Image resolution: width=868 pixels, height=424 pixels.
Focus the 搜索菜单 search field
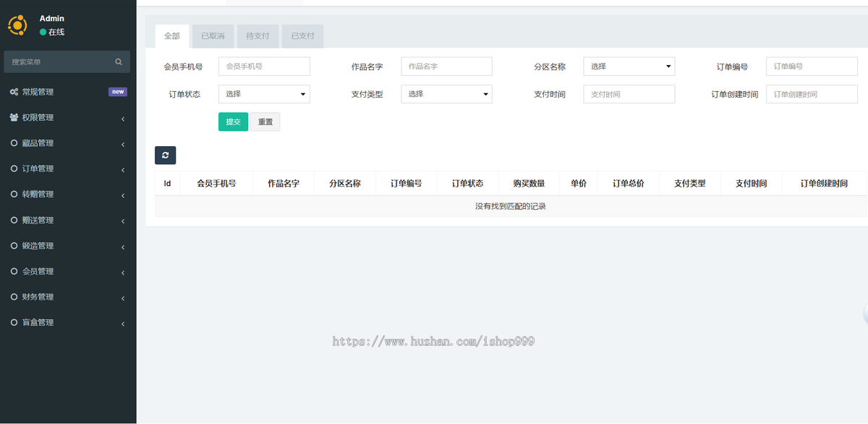(x=58, y=62)
